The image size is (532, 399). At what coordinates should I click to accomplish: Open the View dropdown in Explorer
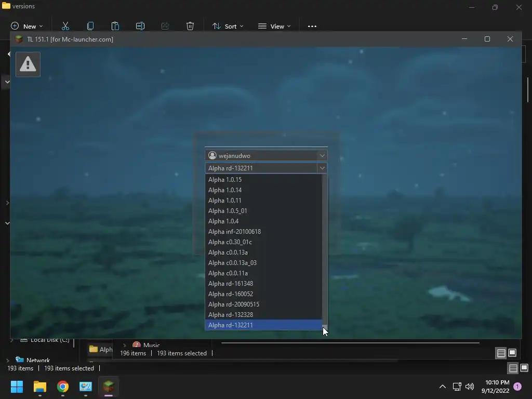274,26
